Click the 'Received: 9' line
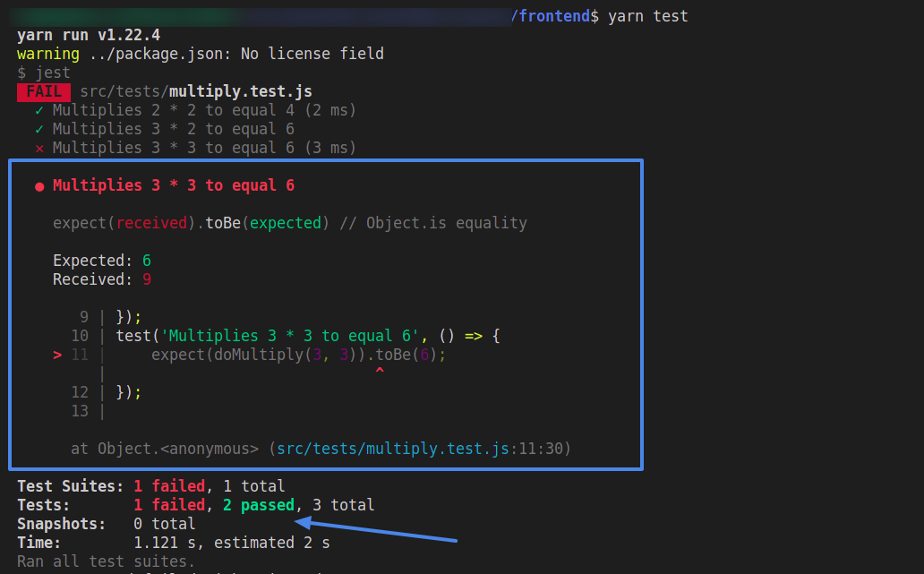Screen dimensions: 924x574 (x=102, y=279)
